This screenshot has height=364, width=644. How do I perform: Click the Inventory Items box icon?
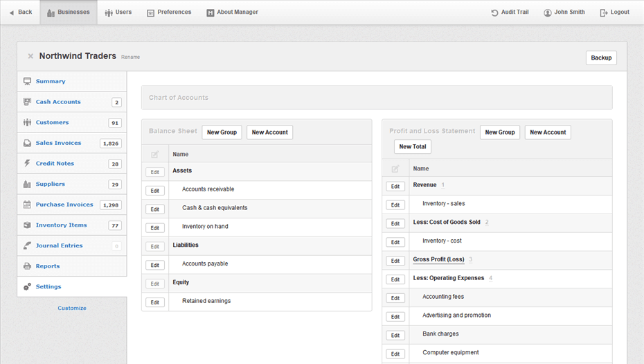click(x=27, y=225)
